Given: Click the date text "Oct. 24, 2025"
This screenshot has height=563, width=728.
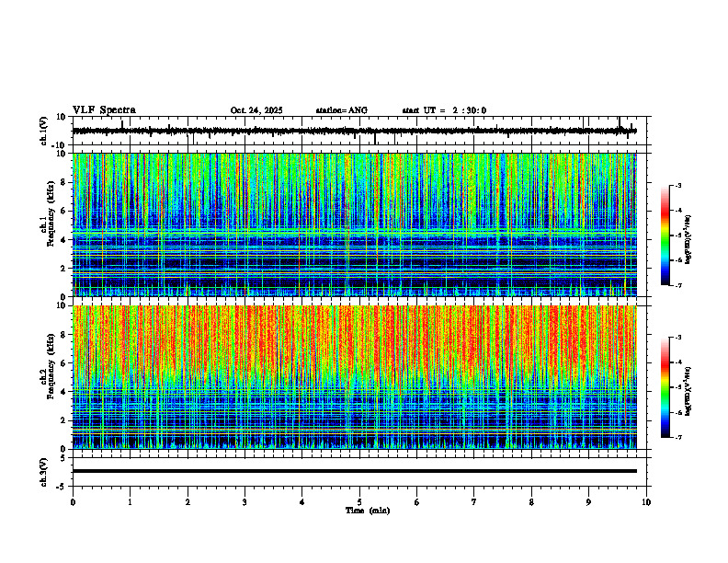Looking at the screenshot, I should [x=256, y=110].
